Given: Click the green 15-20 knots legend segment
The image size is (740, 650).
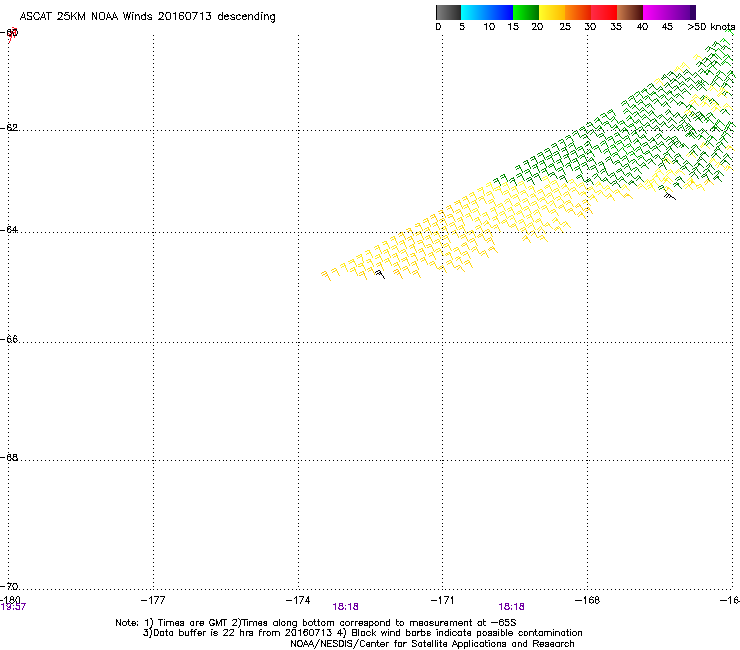Looking at the screenshot, I should (526, 12).
